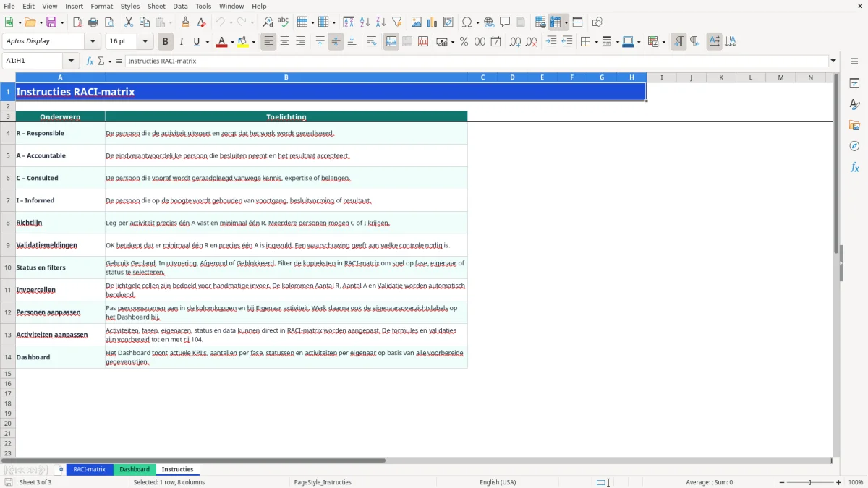Insert a chart via the chart icon
This screenshot has width=868, height=488.
tap(433, 22)
